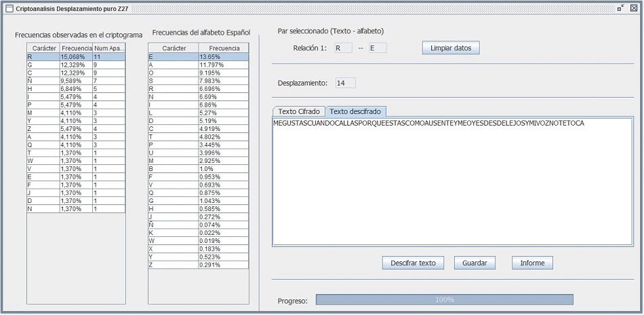Click the progress bar showing 100%
Image resolution: width=644 pixels, height=315 pixels.
pyautogui.click(x=444, y=299)
